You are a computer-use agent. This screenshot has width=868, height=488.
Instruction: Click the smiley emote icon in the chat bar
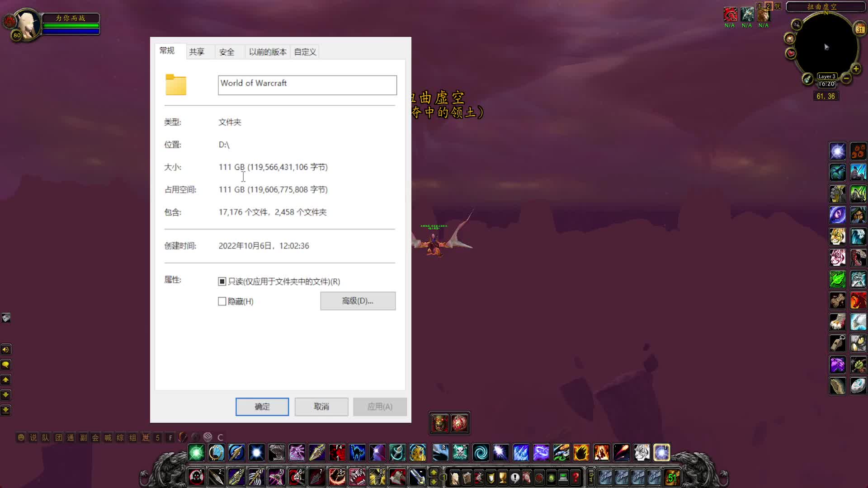coord(20,437)
